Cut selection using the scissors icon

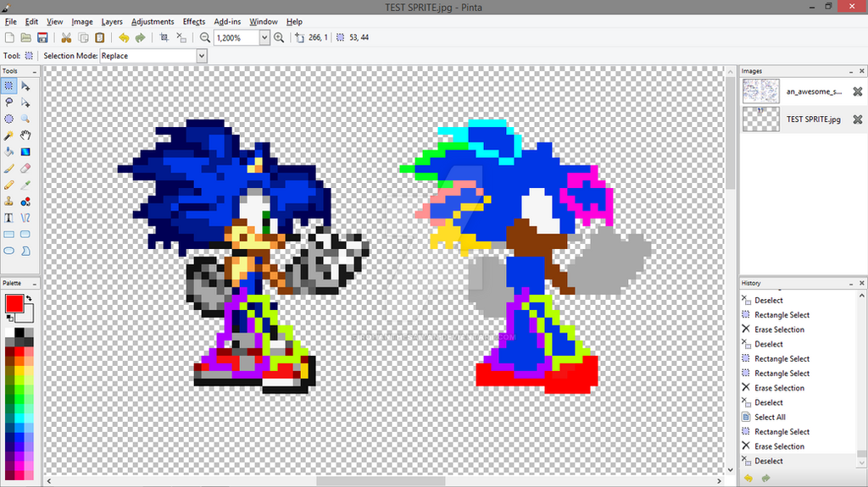66,37
